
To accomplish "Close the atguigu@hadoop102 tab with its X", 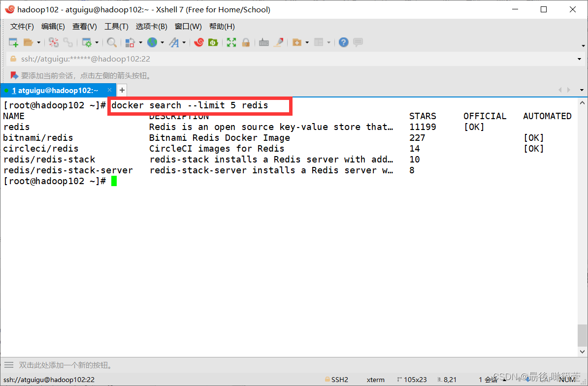I will [x=109, y=90].
